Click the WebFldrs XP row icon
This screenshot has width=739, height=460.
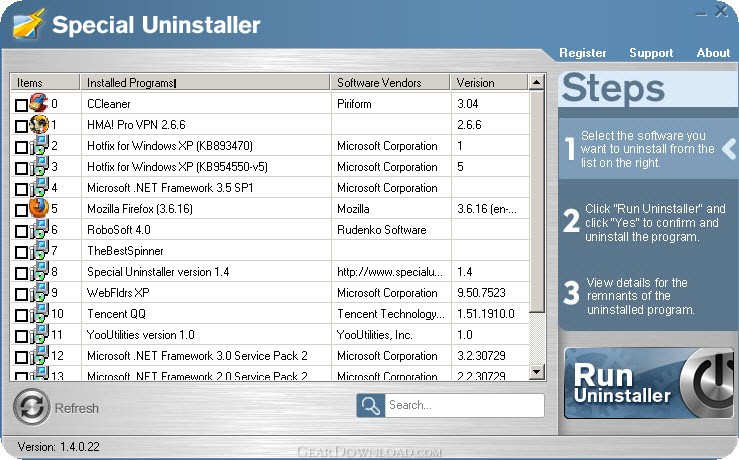point(39,292)
